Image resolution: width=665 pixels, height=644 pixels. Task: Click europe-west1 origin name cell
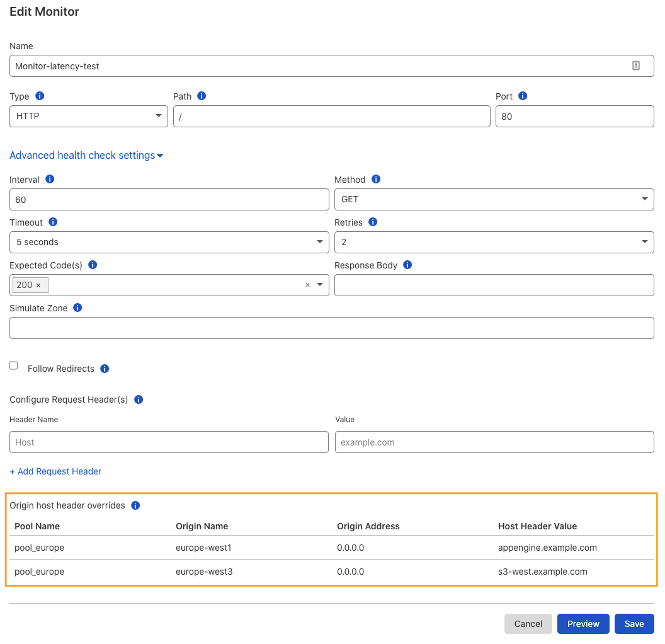[203, 548]
